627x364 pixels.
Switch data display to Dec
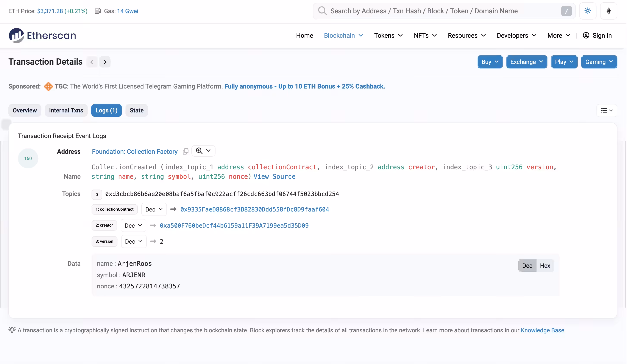[527, 266]
